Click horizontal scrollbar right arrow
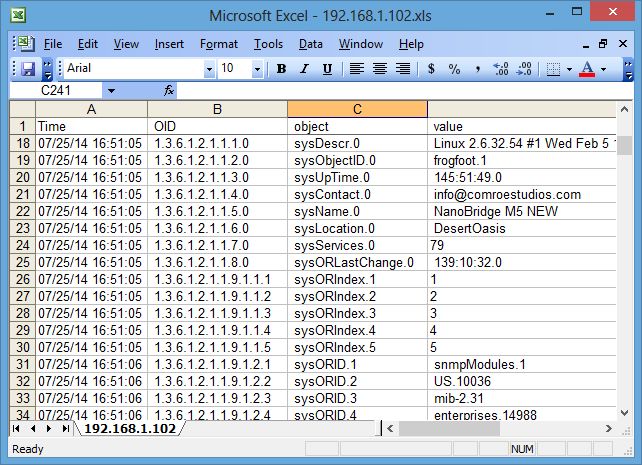 coord(609,429)
